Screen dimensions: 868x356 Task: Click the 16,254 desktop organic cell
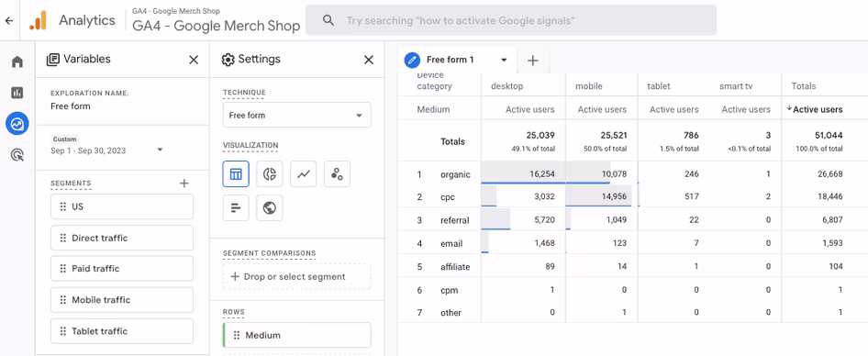point(542,173)
